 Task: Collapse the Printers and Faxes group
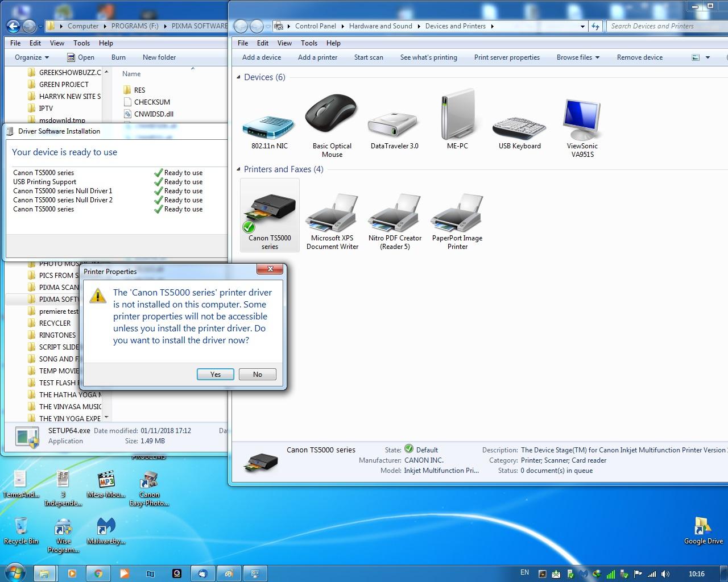pyautogui.click(x=239, y=169)
